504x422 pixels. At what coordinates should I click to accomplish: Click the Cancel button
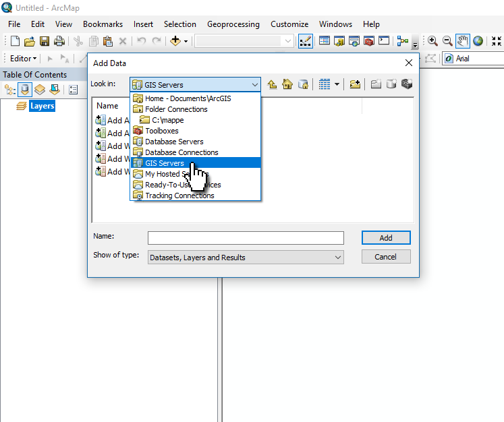click(386, 257)
